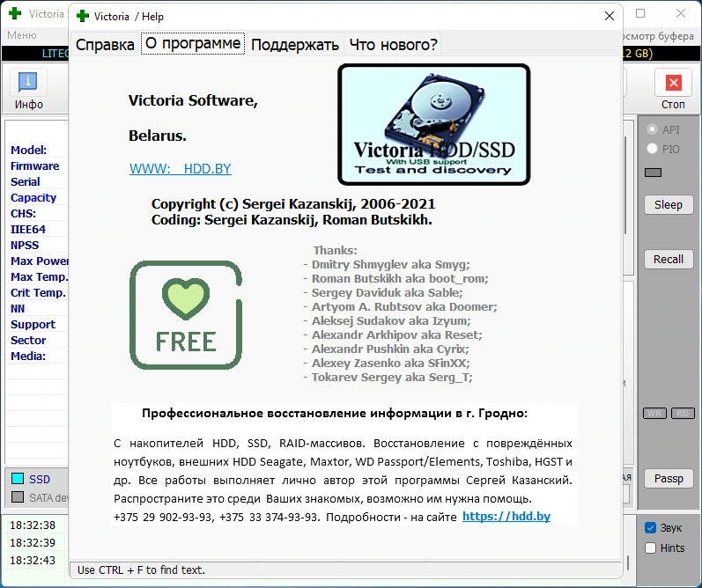Click 'Use CTRL + F to find text.' status text
This screenshot has height=588, width=702.
pos(141,570)
